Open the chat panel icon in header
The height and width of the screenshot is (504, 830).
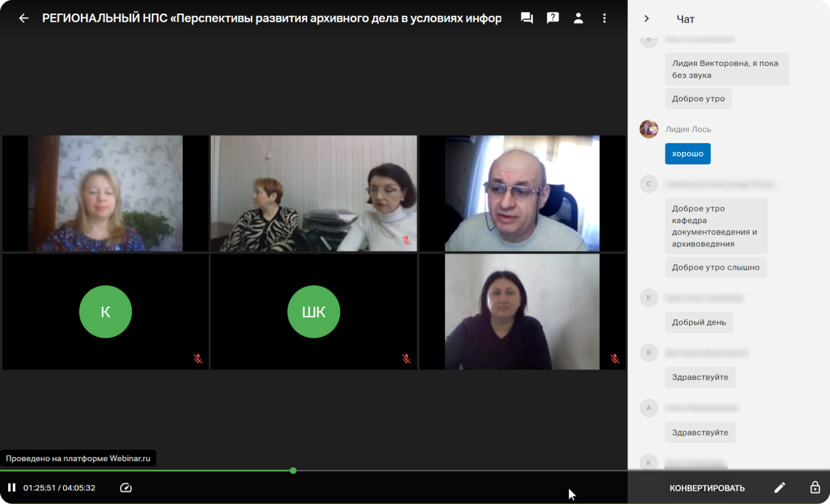(527, 18)
